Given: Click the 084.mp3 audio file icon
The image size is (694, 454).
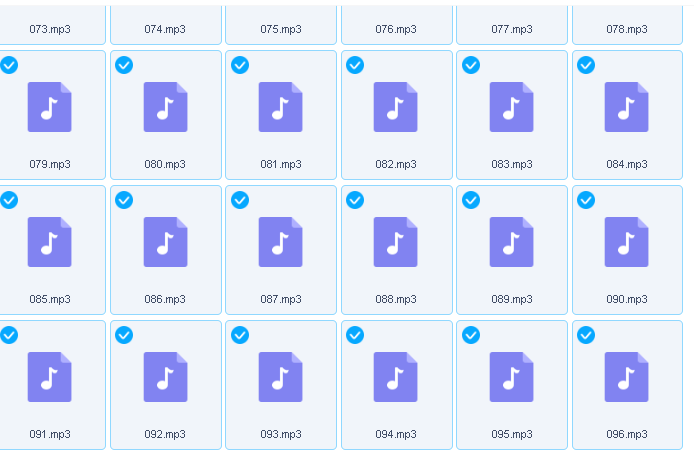Looking at the screenshot, I should (627, 107).
